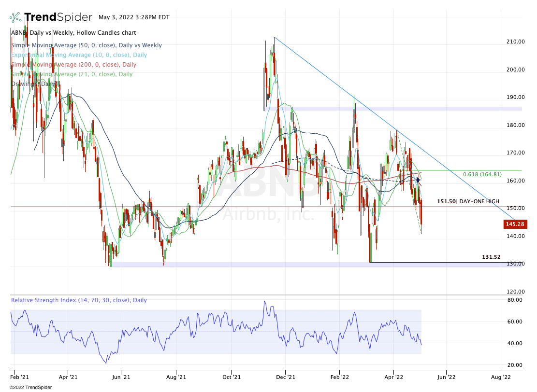Click the Feb '21 date axis label

19,378
